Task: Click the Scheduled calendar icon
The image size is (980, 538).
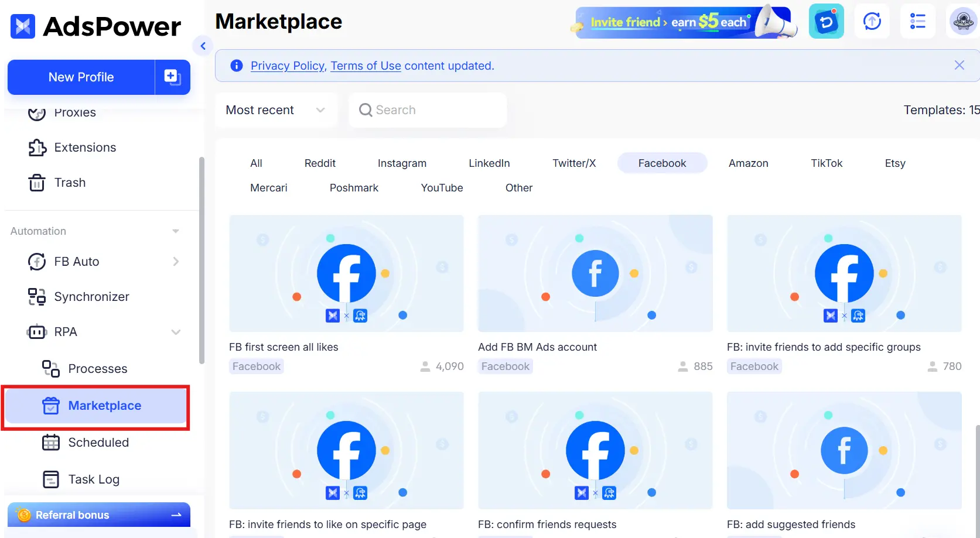Action: tap(51, 443)
